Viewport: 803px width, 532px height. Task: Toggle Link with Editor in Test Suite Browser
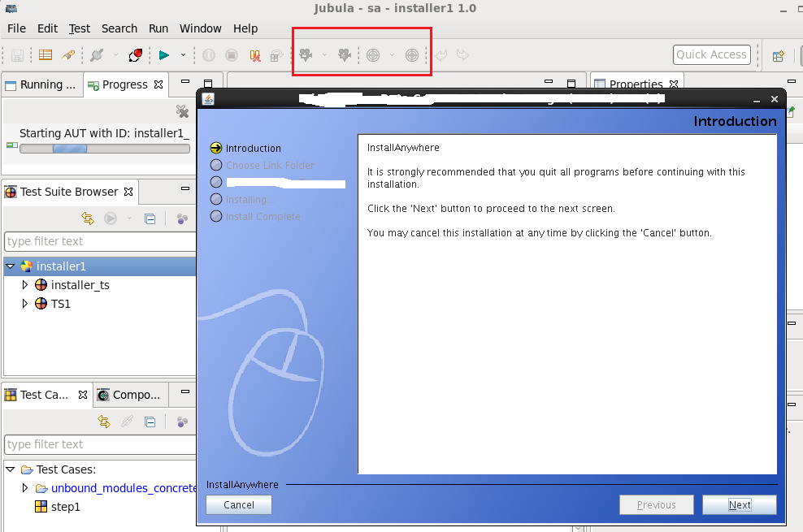(x=88, y=219)
